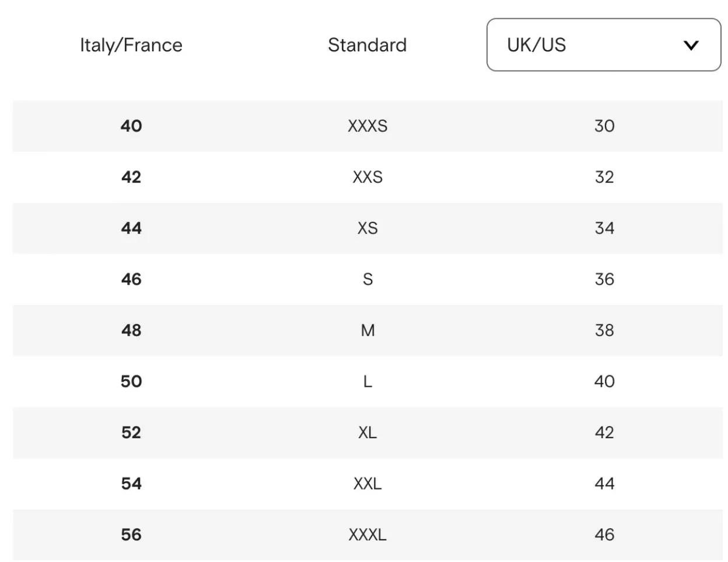
Task: Click UK/US size 46 value
Action: click(x=604, y=535)
